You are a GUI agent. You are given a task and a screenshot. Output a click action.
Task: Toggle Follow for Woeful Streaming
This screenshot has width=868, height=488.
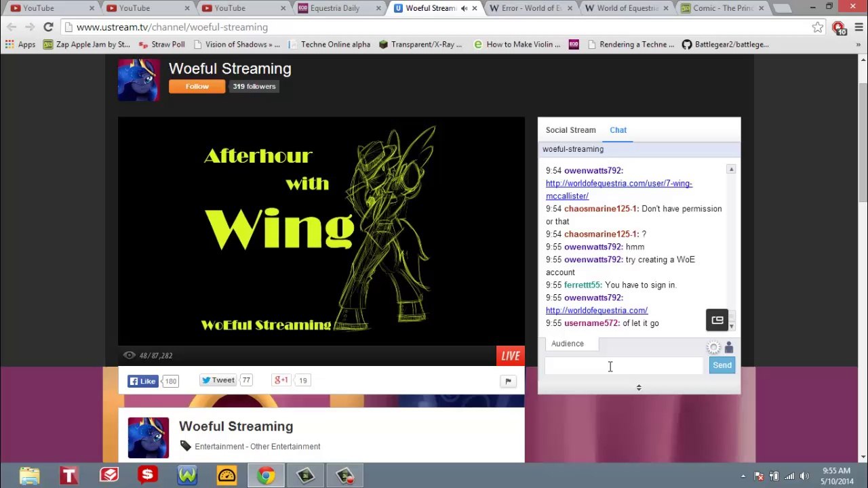coord(197,86)
